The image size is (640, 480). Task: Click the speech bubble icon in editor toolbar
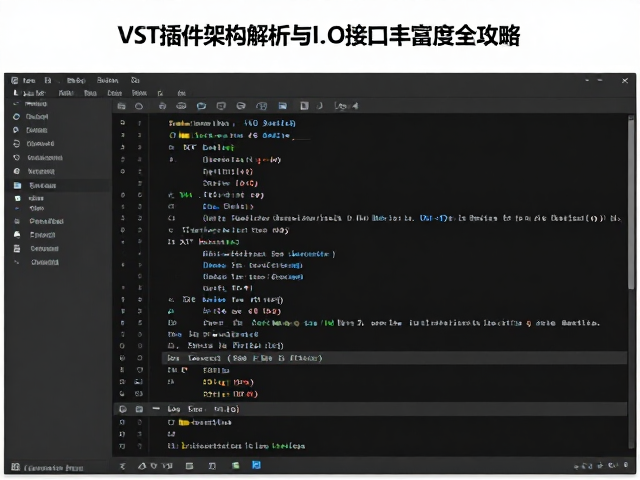[x=241, y=106]
